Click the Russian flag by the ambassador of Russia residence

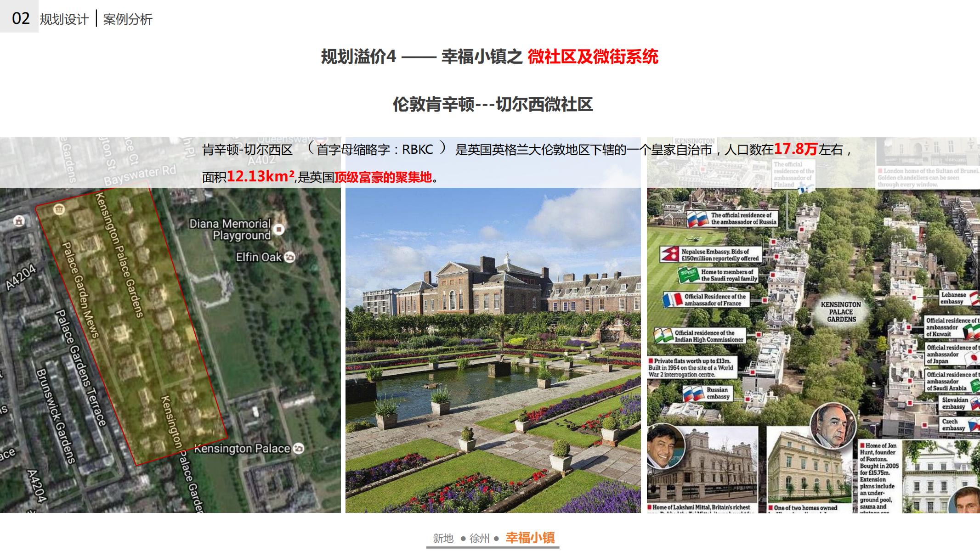click(698, 219)
